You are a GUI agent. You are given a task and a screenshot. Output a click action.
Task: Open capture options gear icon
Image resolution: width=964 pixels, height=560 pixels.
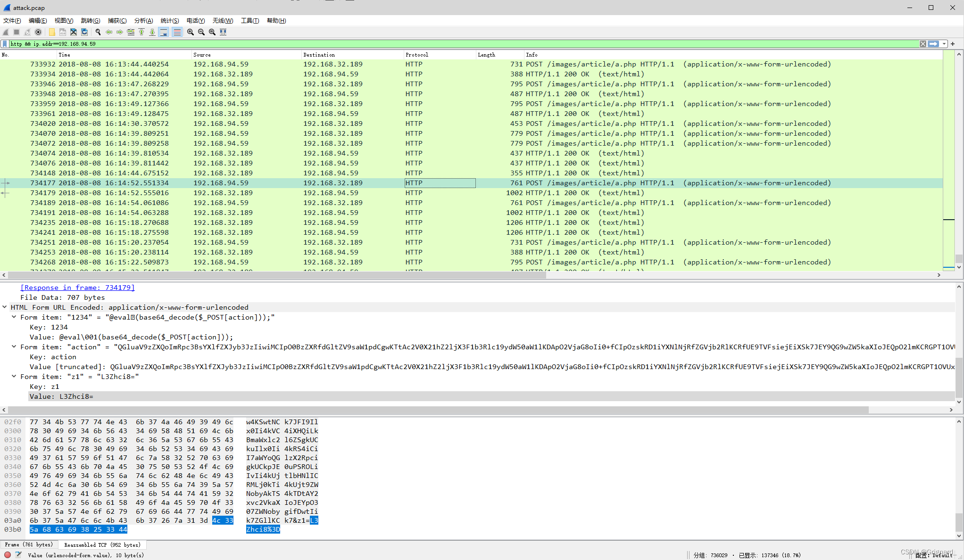point(38,32)
